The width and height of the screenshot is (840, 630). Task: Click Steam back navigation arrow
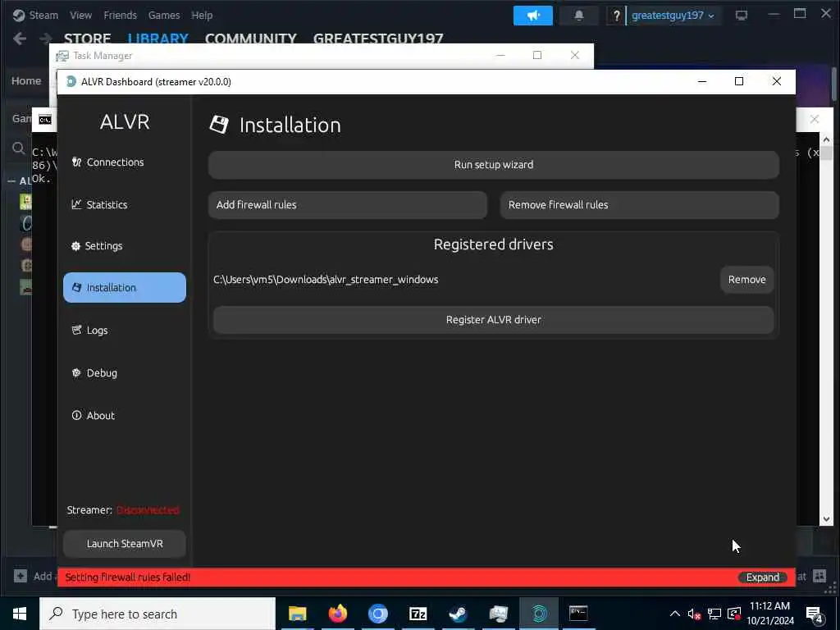[20, 39]
